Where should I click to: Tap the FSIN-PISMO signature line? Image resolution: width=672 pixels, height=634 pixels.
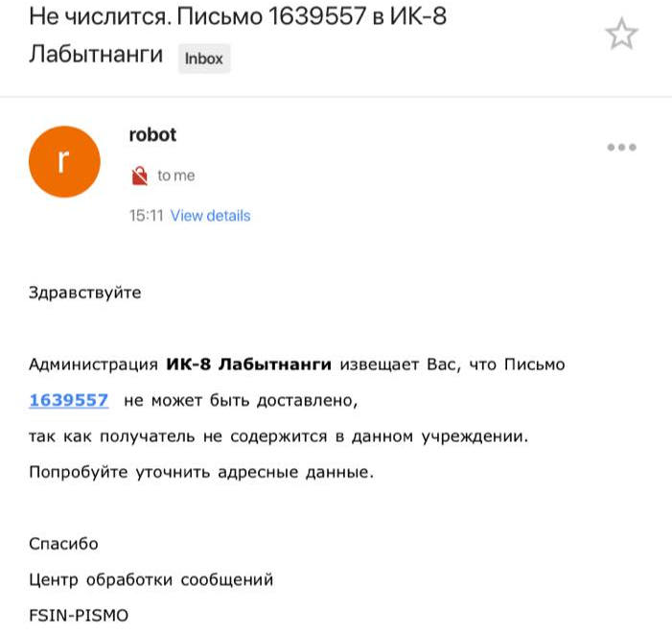coord(79,616)
